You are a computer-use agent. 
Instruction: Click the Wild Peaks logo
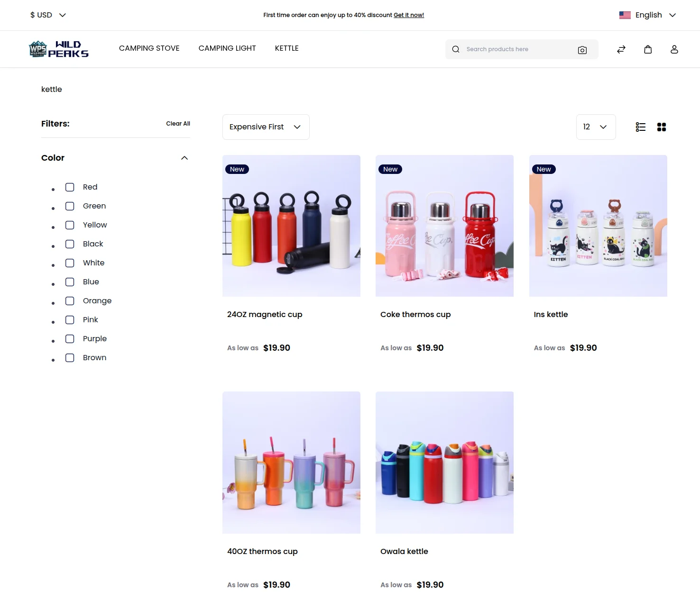coord(58,49)
